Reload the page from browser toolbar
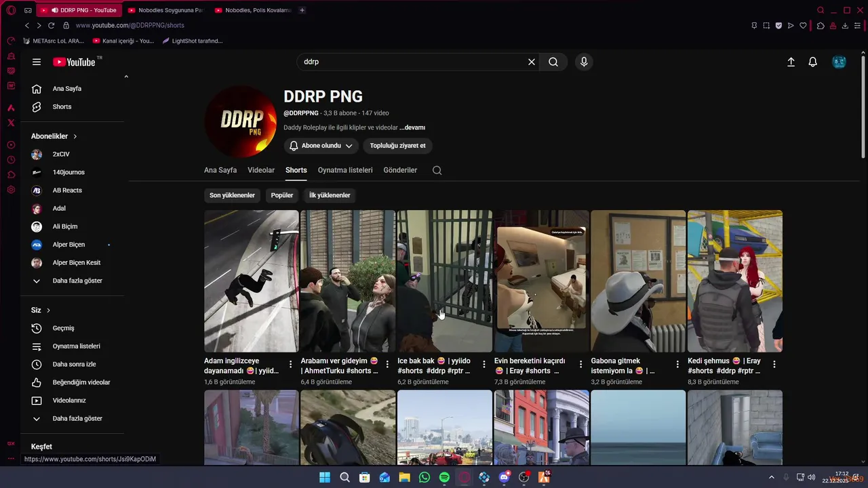This screenshot has width=868, height=488. tap(51, 25)
